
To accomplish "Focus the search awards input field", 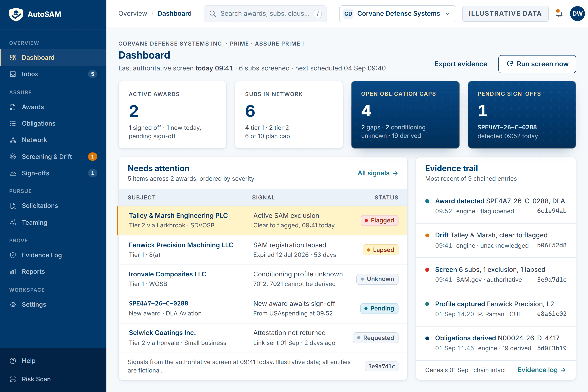I will (265, 14).
